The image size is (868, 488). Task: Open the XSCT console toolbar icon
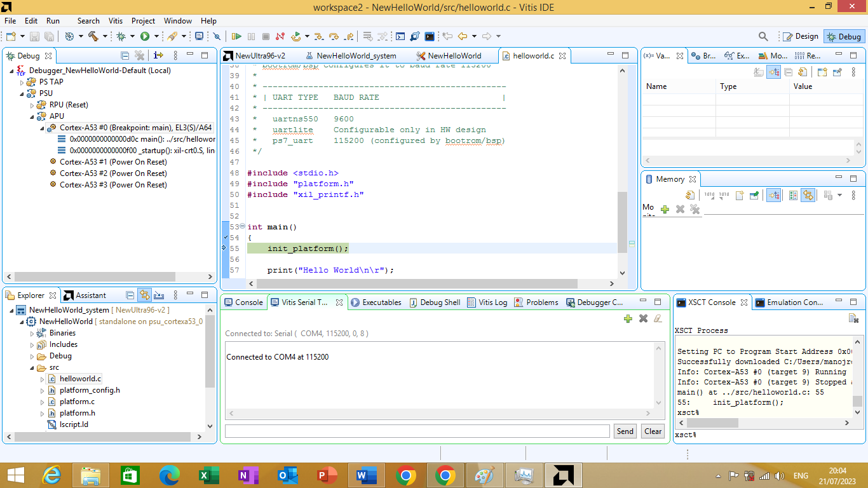[x=430, y=36]
